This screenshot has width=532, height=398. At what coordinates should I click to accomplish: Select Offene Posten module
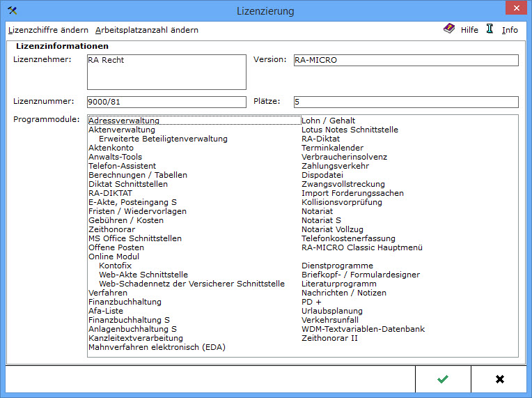tap(116, 247)
